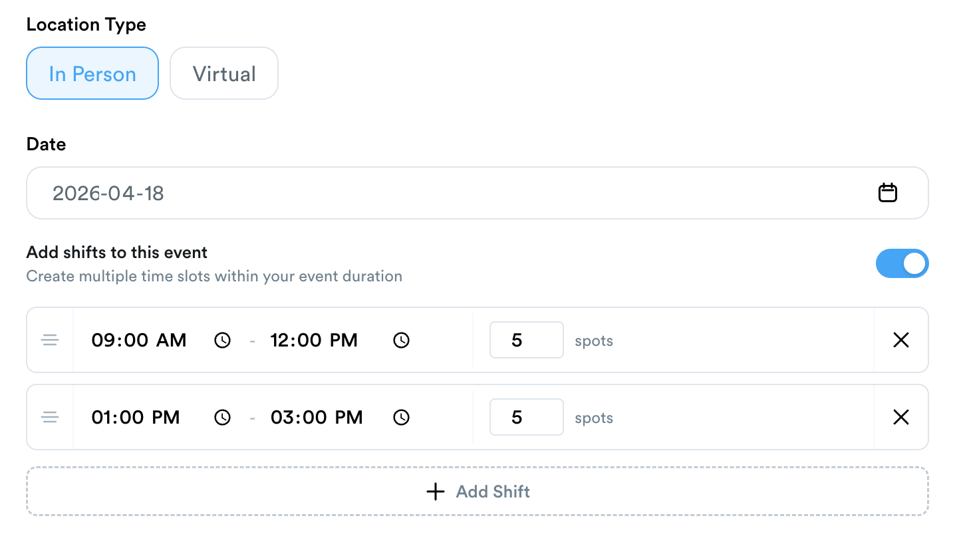Click clock icon beside 09:00 AM

222,341
